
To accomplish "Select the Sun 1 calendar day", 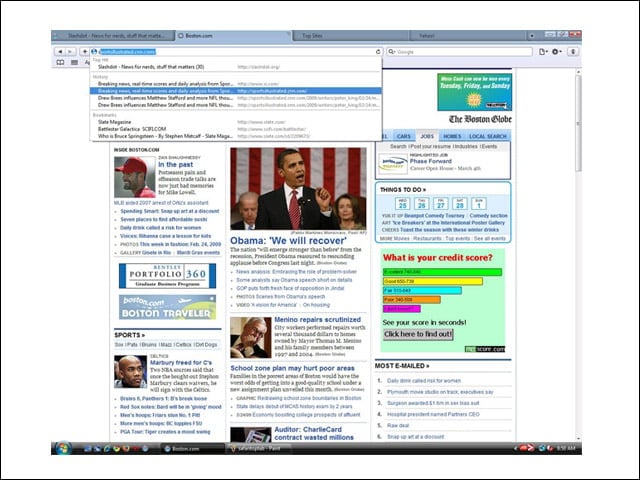I will pyautogui.click(x=479, y=203).
